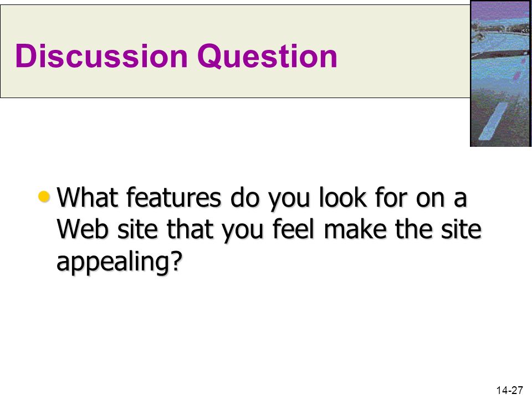The image size is (532, 399).
Task: Click the light blue strip in the photo
Action: click(x=493, y=121)
